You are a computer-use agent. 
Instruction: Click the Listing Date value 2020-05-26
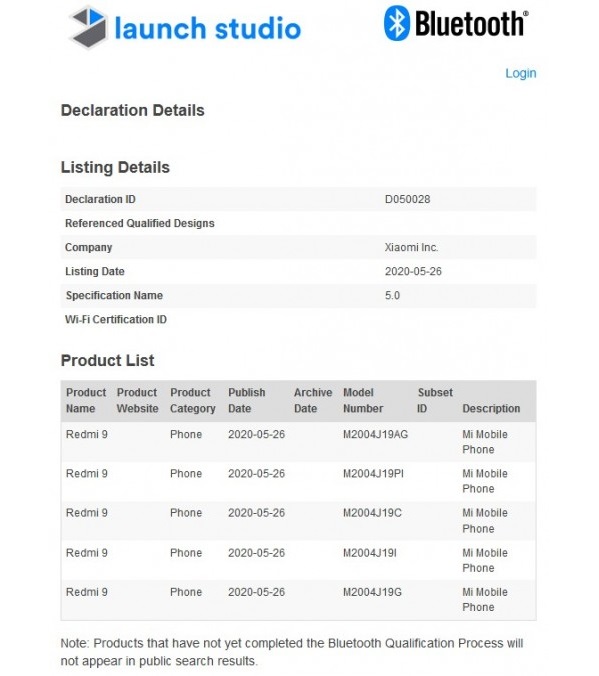pos(413,272)
